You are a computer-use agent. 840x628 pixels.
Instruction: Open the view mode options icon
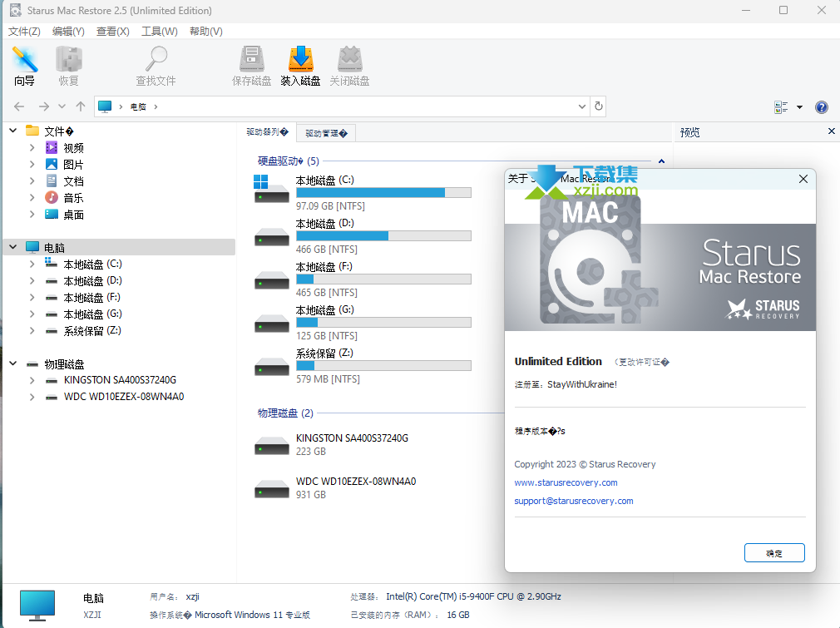click(x=781, y=107)
